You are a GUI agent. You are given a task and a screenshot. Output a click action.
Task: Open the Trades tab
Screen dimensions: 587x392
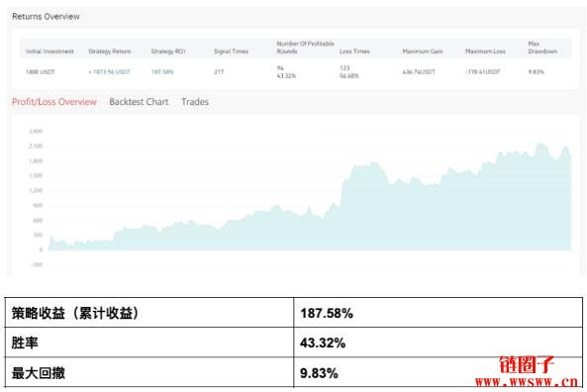click(x=195, y=102)
